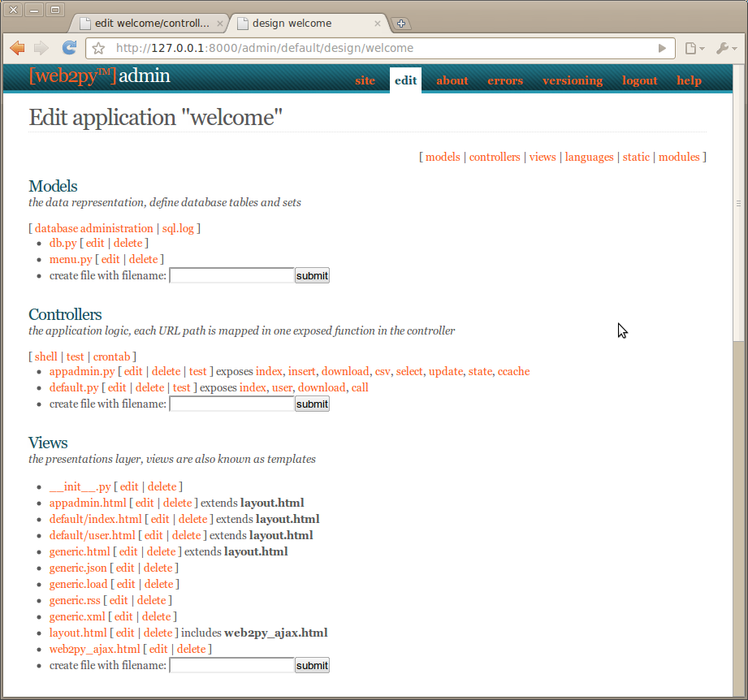748x700 pixels.
Task: Click the browser back arrow
Action: (x=17, y=48)
